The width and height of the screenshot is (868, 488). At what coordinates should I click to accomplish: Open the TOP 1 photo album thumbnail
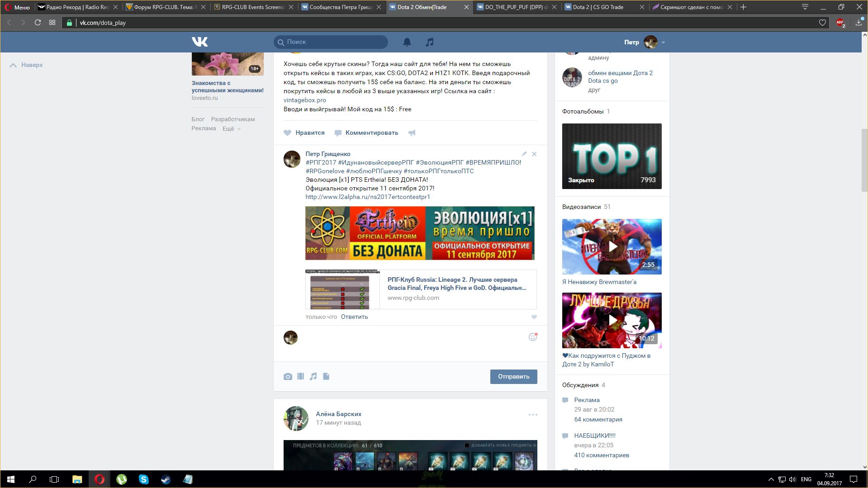pos(612,156)
